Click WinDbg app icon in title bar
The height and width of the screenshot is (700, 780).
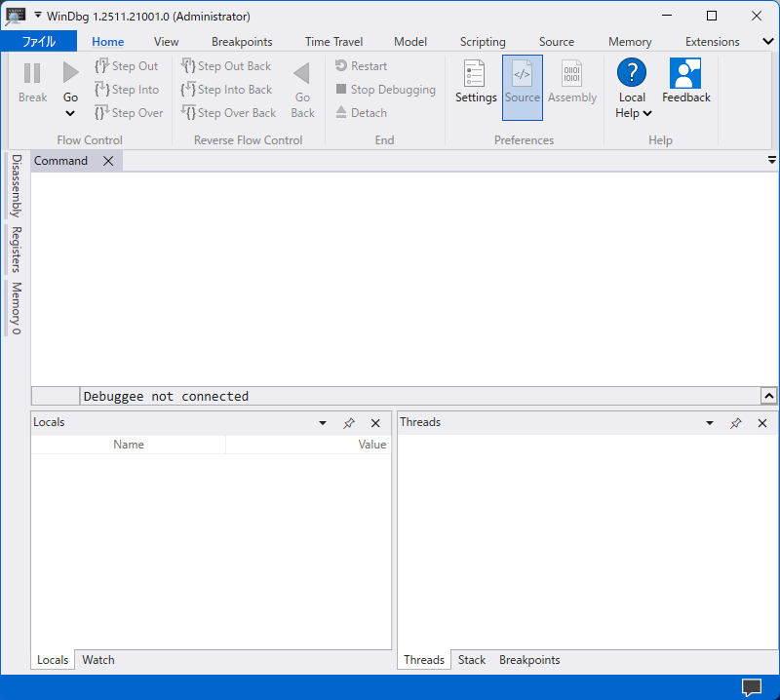[x=16, y=17]
